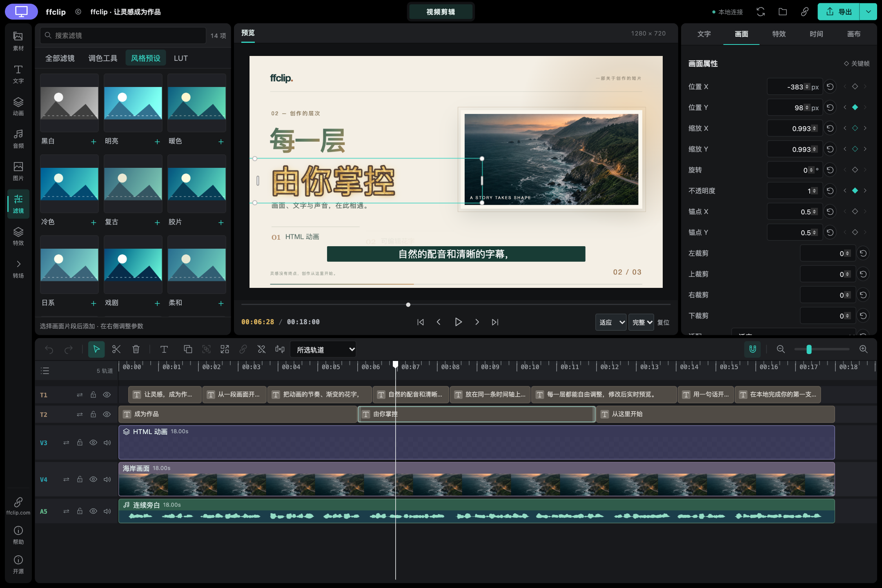Select the 调色工具 filter tab

point(103,58)
